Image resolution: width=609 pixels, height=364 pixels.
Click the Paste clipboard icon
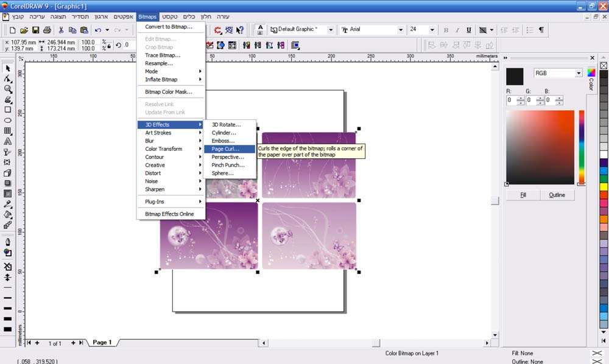click(84, 30)
